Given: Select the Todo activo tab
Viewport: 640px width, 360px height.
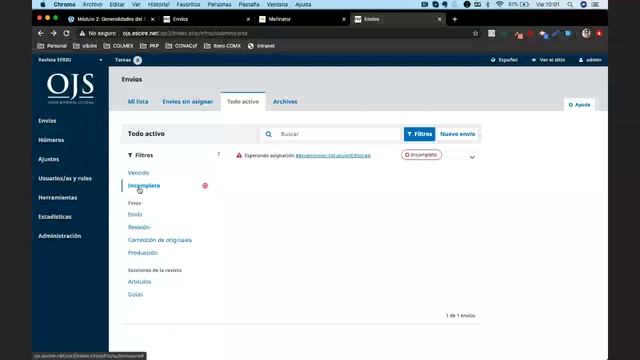Looking at the screenshot, I should 243,102.
